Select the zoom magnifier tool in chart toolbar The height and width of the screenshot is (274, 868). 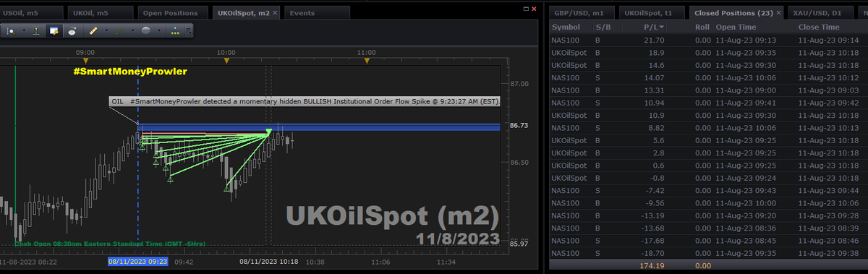coord(12,31)
